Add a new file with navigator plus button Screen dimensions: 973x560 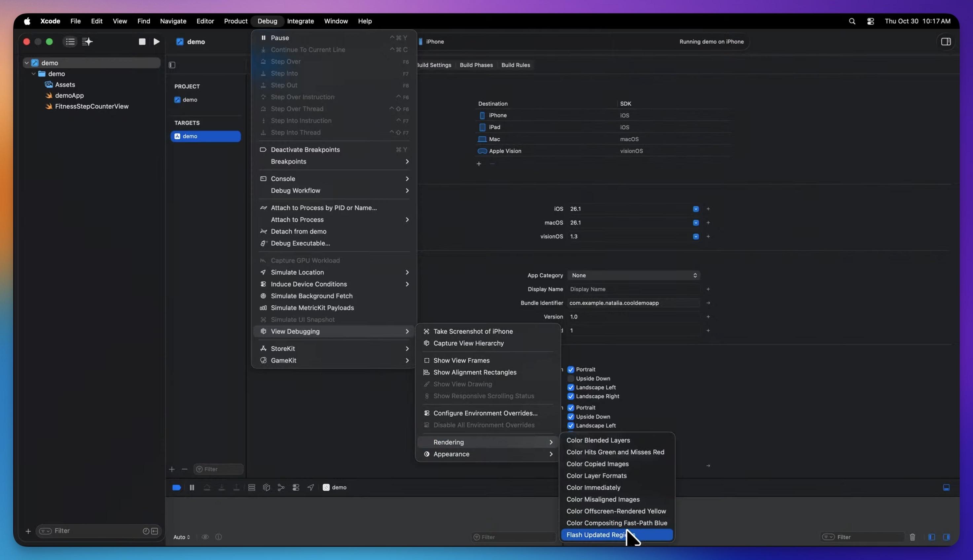coord(28,531)
